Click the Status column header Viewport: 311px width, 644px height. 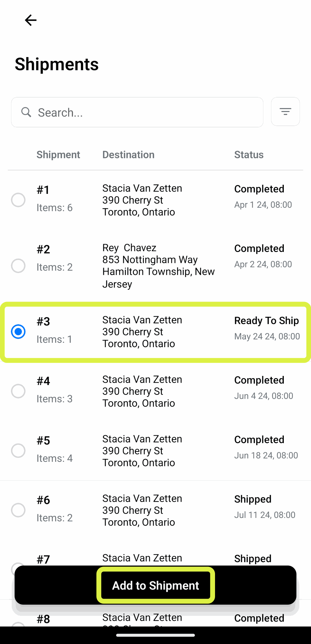[249, 155]
